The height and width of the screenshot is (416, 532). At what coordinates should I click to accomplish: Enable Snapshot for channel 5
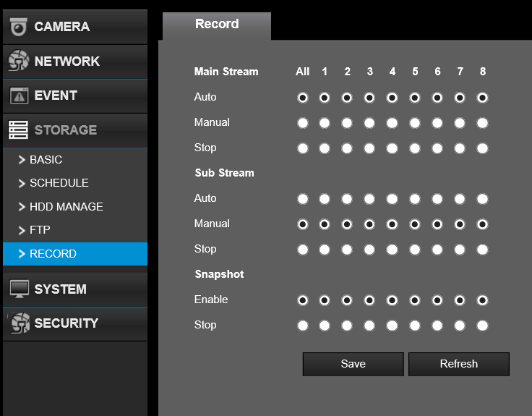point(415,300)
